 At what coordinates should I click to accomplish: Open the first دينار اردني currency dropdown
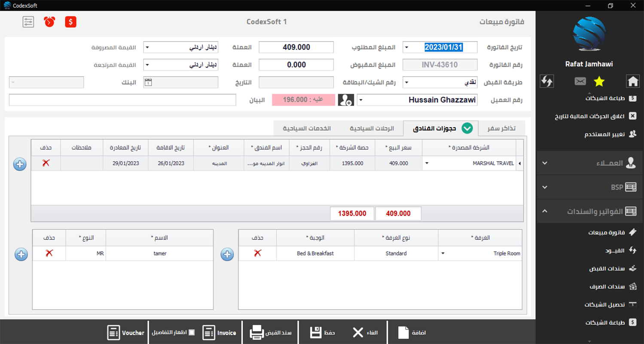(x=147, y=47)
